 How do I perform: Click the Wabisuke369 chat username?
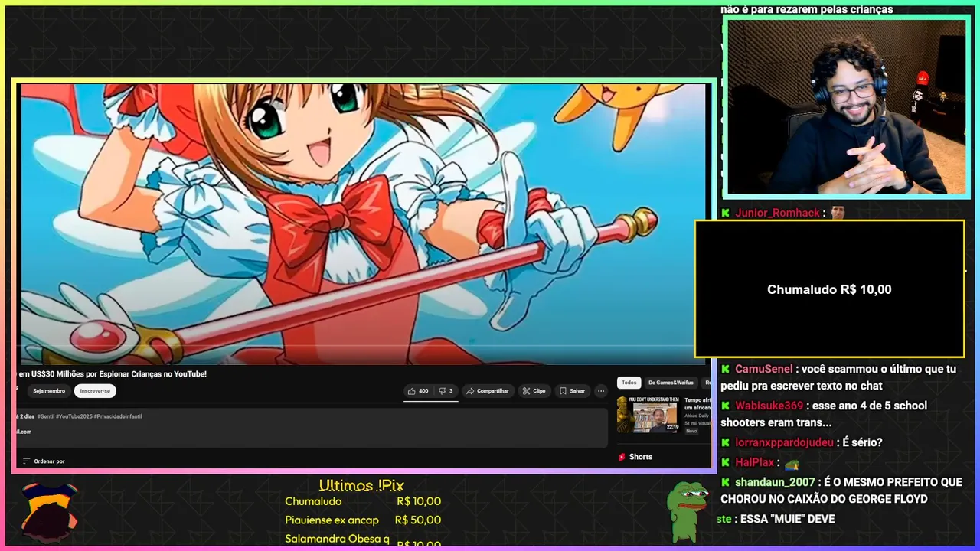click(769, 406)
